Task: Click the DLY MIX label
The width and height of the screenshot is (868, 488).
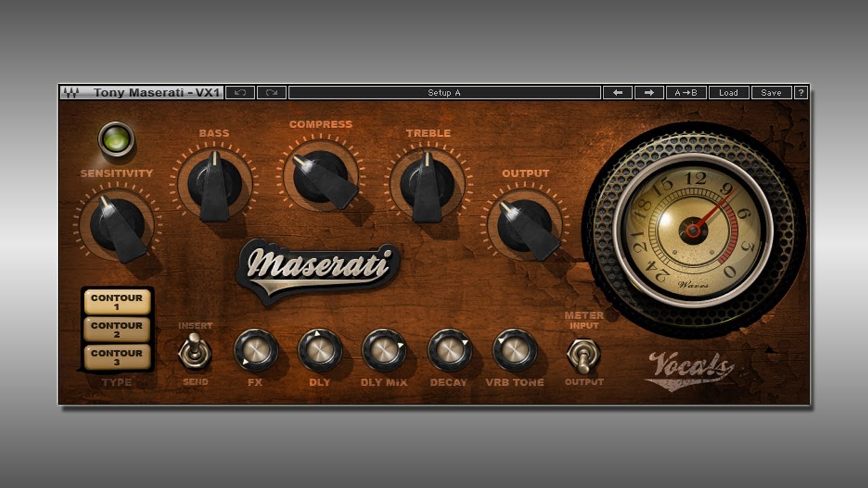Action: [x=384, y=382]
